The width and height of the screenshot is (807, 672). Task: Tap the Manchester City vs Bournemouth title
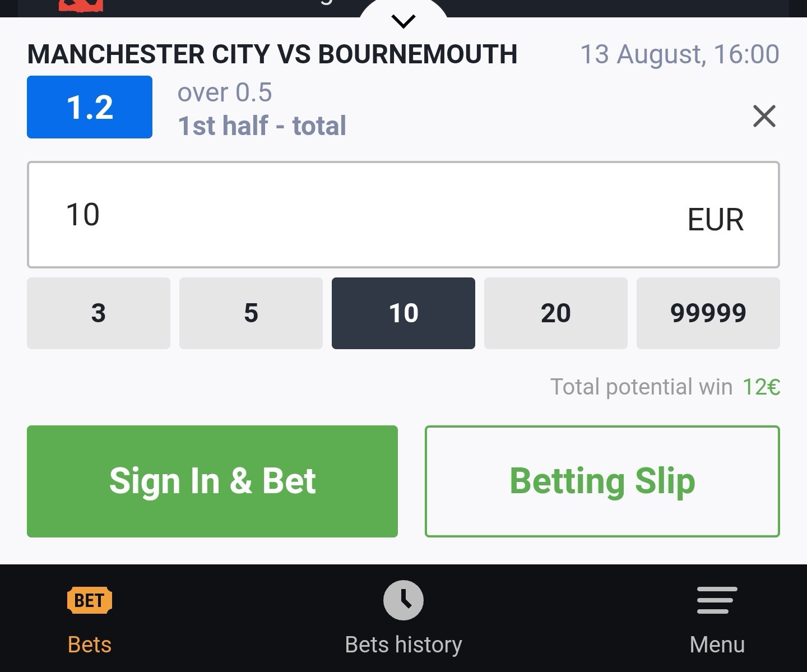click(272, 54)
